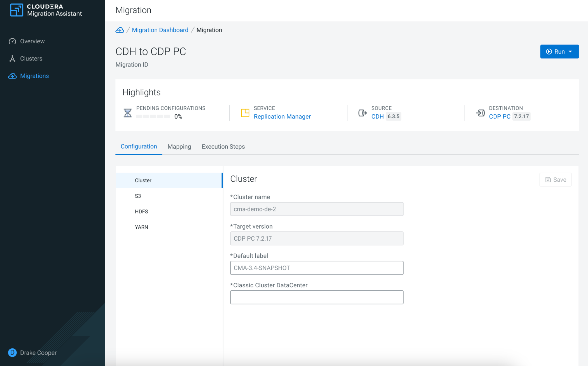This screenshot has width=588, height=366.
Task: Expand the Run button dropdown arrow
Action: coord(571,51)
